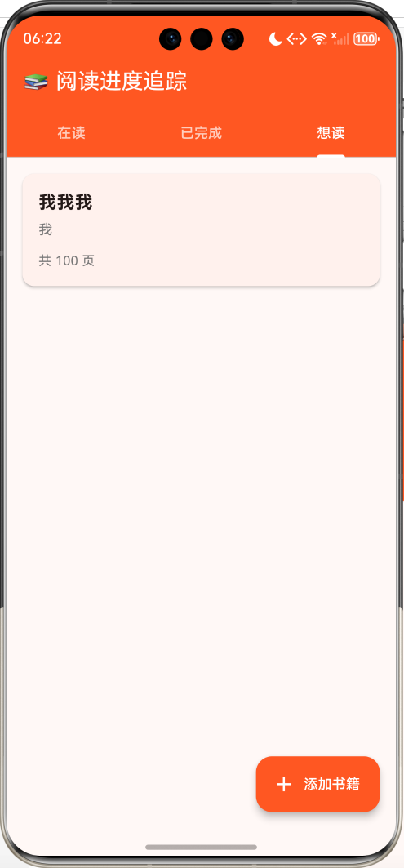Tap the bottom home gesture bar
The width and height of the screenshot is (404, 868).
[202, 847]
